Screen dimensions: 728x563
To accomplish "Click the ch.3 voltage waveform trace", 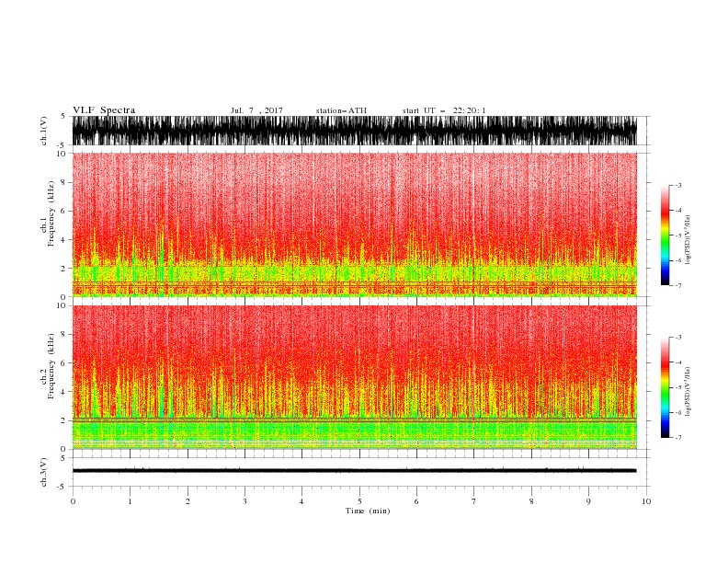I will [355, 471].
